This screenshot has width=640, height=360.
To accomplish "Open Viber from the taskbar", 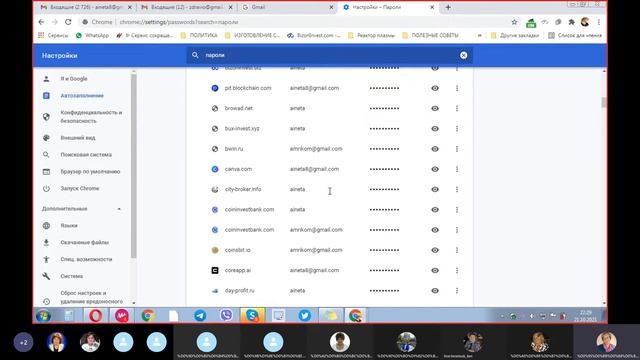I will point(226,316).
